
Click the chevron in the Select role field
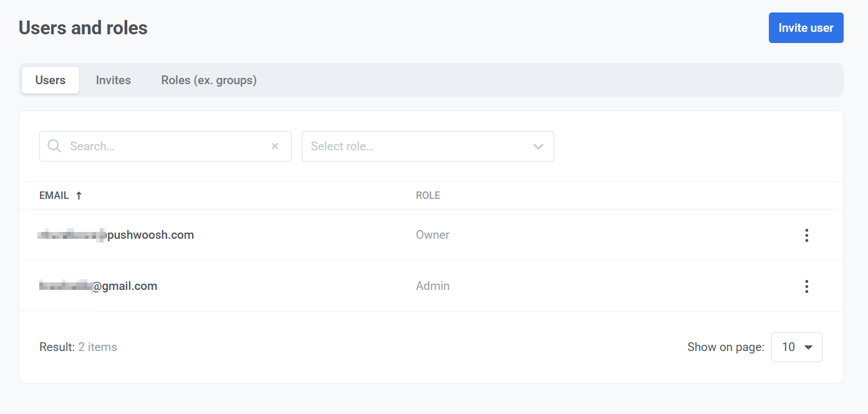tap(538, 146)
